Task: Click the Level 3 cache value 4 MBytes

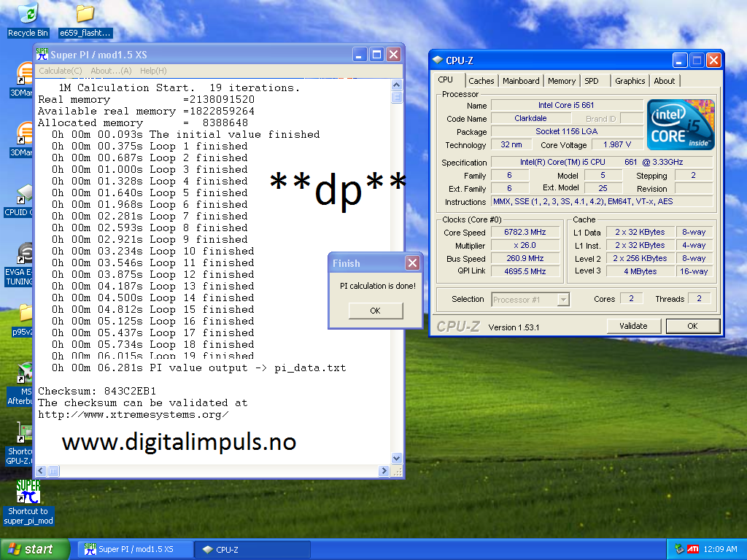Action: click(x=640, y=271)
